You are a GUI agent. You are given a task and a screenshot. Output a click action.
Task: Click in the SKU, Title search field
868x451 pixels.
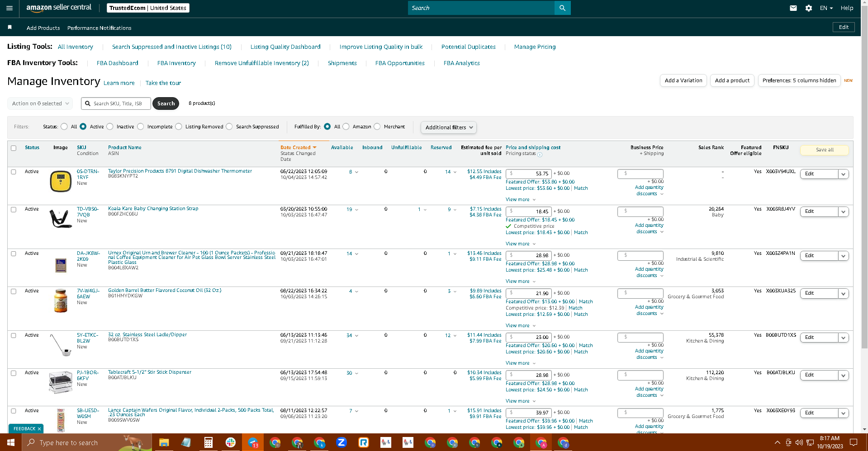coord(116,103)
